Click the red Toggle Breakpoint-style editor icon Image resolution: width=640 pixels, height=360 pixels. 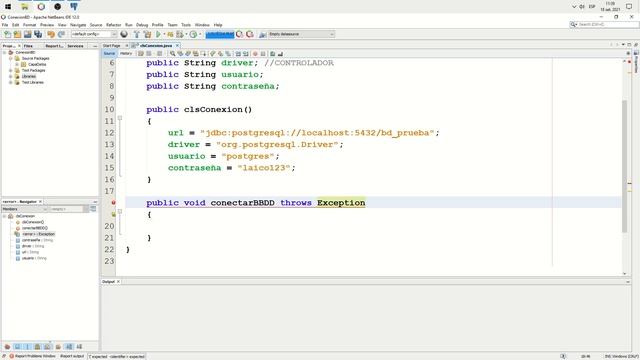pos(256,53)
